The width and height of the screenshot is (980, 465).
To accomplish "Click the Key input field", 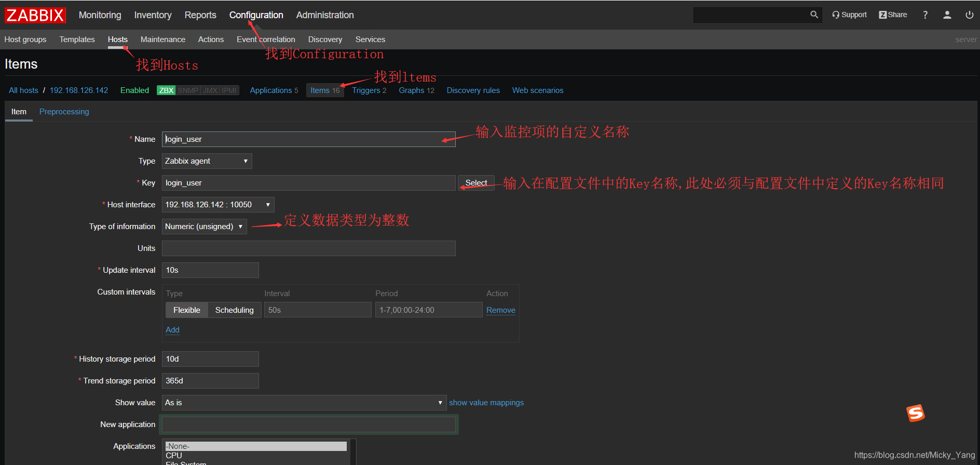I will pos(309,183).
